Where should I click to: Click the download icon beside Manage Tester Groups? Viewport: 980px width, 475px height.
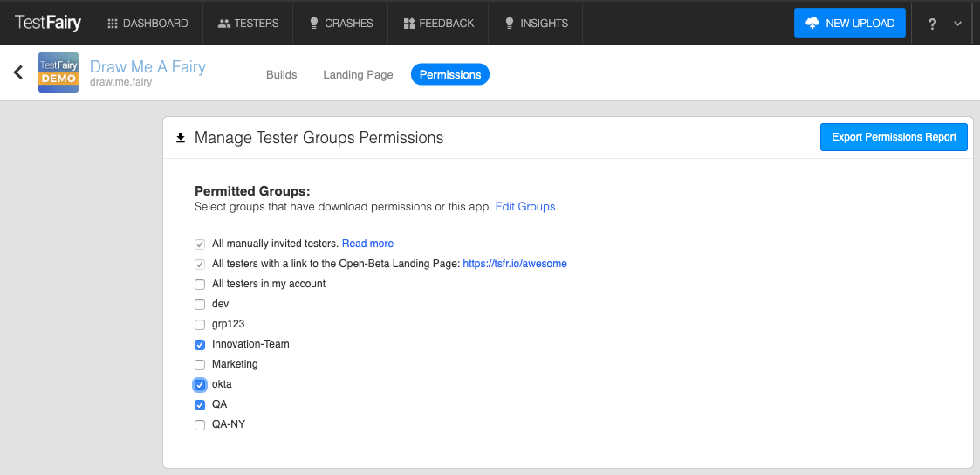point(181,138)
